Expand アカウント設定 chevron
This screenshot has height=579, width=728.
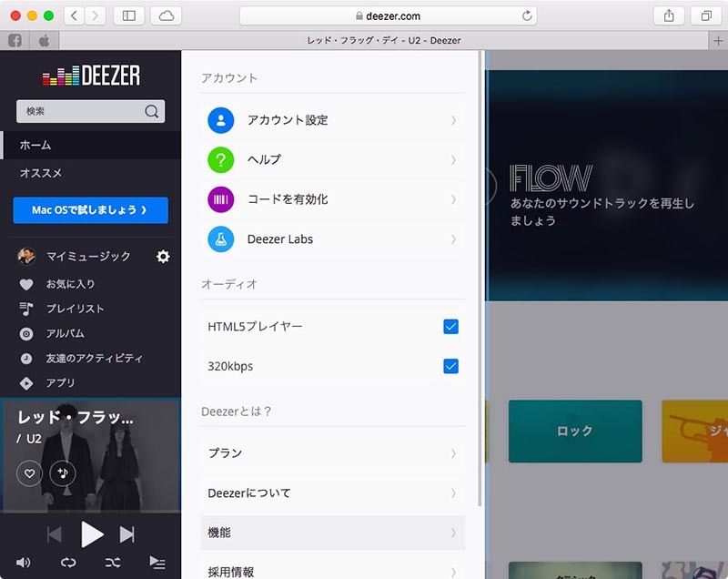click(453, 120)
